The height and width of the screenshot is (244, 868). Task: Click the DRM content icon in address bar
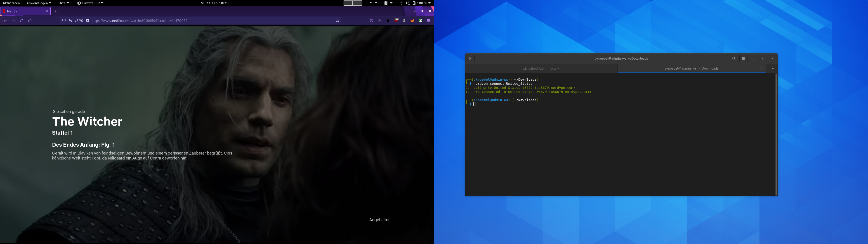pos(88,21)
